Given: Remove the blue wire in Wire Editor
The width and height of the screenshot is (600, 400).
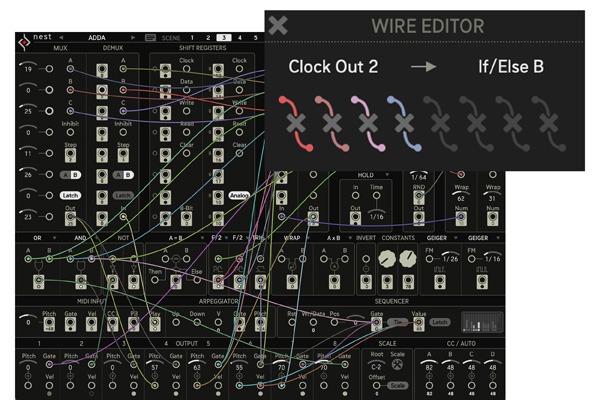Looking at the screenshot, I should [402, 124].
